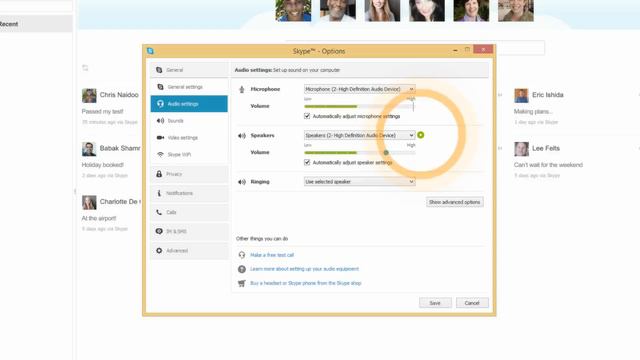Screen dimensions: 640x360
Task: Open Lee Felts' avatar in the main window
Action: tap(521, 149)
